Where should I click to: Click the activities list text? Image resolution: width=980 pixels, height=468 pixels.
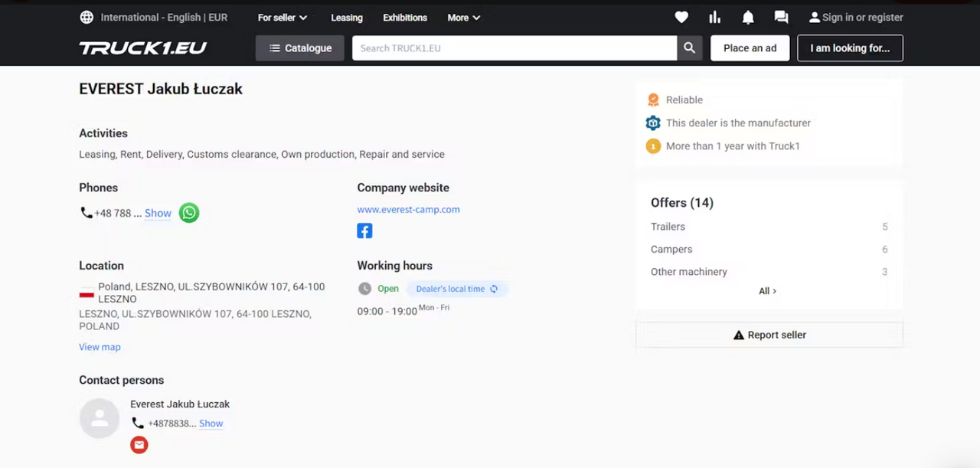tap(262, 154)
